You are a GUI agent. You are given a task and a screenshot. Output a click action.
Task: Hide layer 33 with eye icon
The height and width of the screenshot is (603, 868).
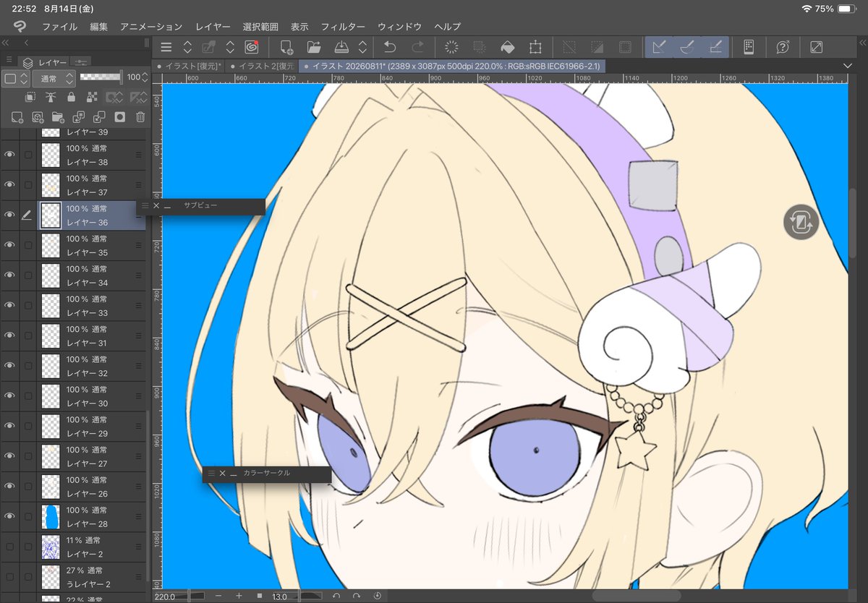[9, 305]
